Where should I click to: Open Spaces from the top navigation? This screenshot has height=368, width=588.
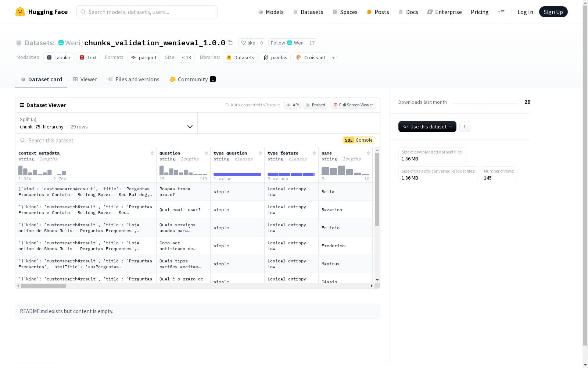pos(345,12)
